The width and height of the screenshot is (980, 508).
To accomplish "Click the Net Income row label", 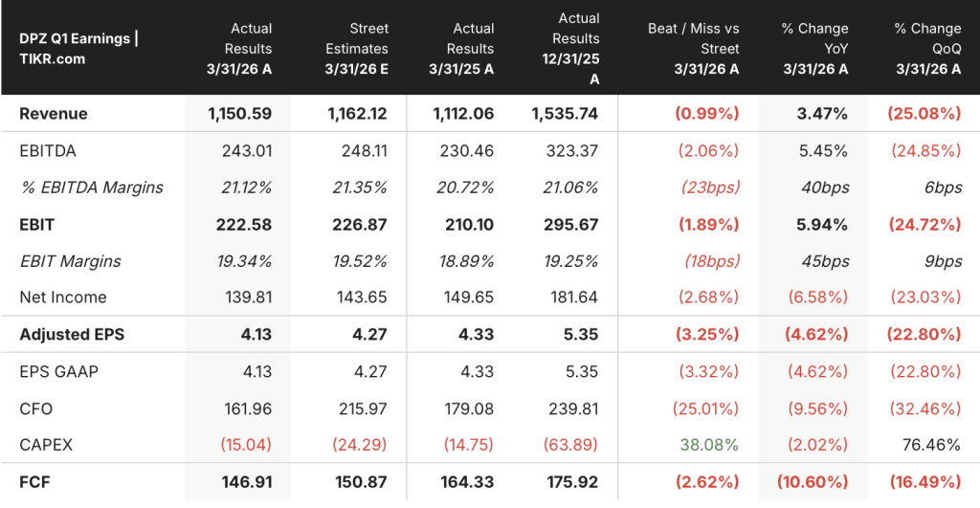I will click(63, 298).
